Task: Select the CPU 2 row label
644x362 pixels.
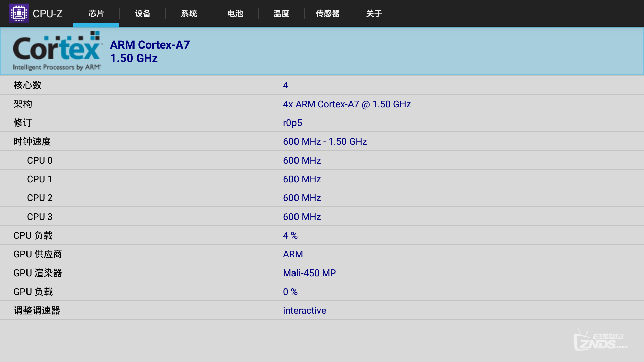Action: tap(40, 198)
